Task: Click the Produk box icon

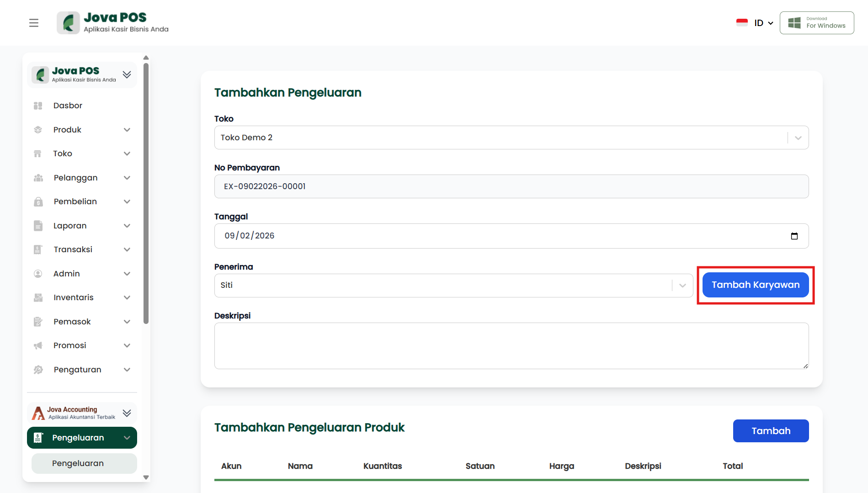Action: pyautogui.click(x=38, y=130)
